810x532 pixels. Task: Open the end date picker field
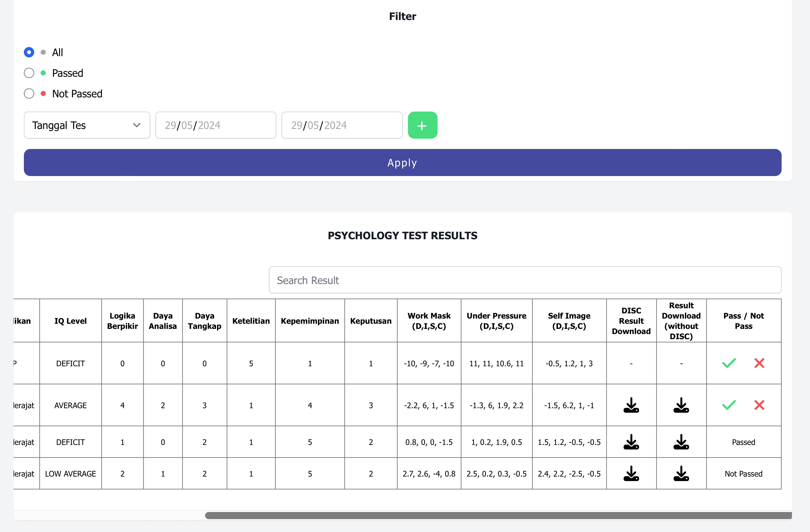click(342, 125)
